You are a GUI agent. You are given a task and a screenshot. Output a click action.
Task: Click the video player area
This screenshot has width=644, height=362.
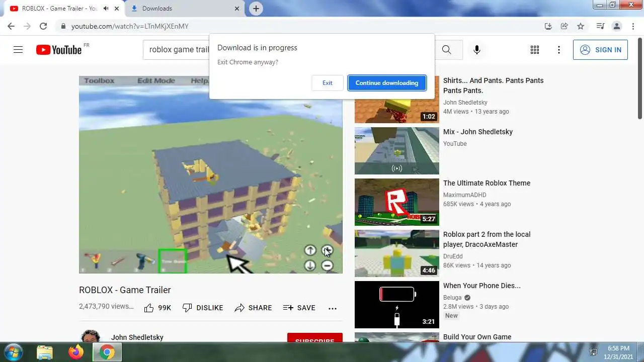(211, 175)
